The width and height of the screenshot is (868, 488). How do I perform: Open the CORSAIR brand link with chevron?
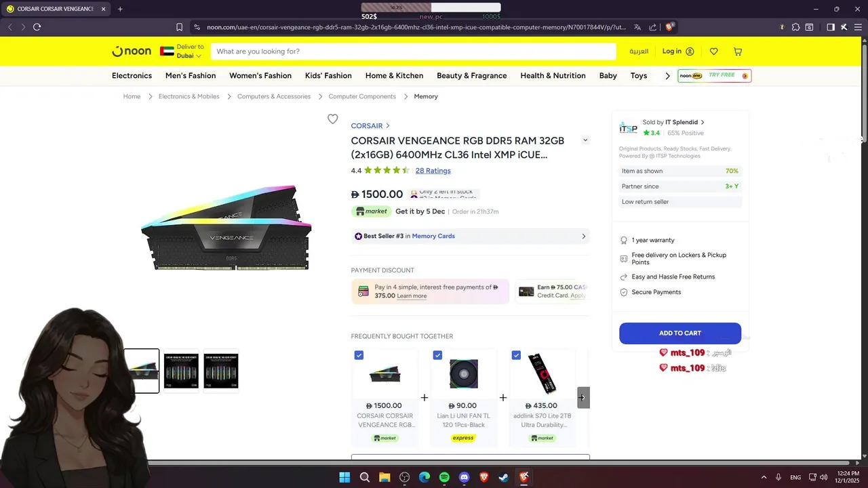point(370,126)
